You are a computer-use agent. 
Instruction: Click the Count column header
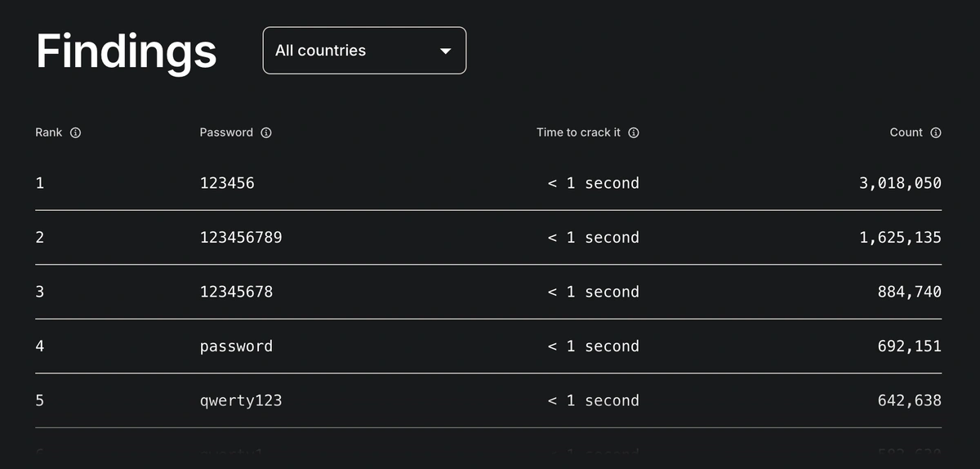(906, 132)
